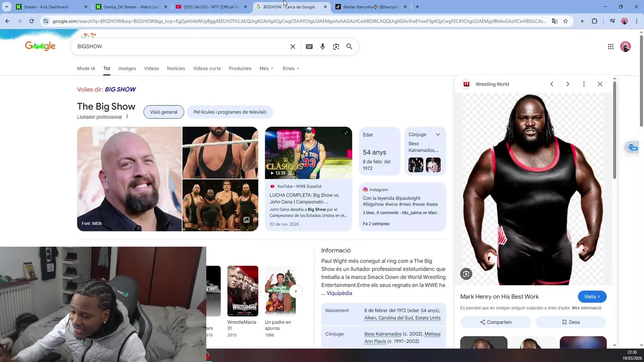The height and width of the screenshot is (362, 644).
Task: Click the Comparteix button
Action: (x=496, y=322)
